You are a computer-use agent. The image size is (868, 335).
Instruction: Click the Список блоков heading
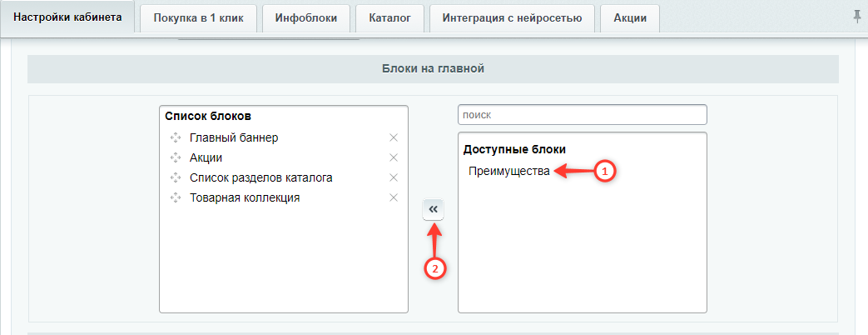208,117
